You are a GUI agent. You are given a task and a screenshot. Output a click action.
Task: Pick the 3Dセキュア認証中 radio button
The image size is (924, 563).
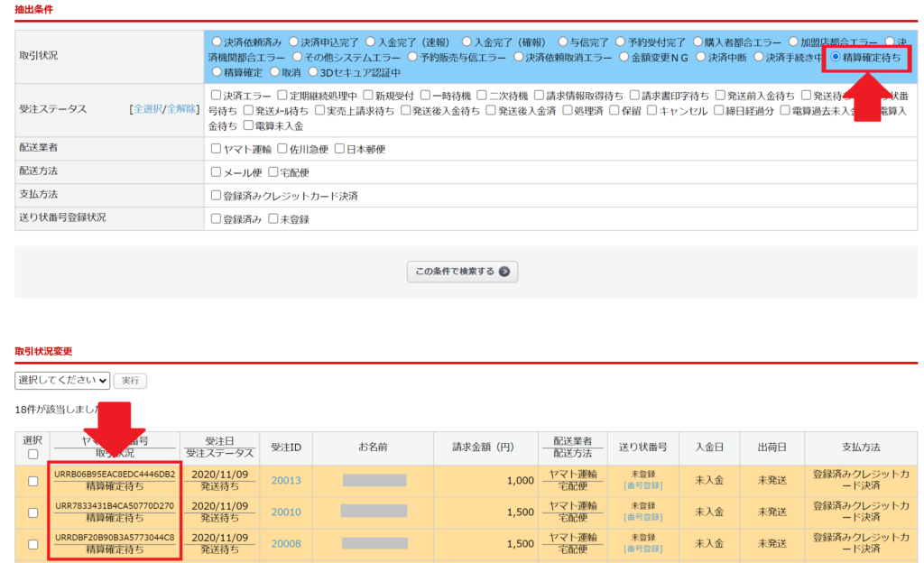point(314,72)
